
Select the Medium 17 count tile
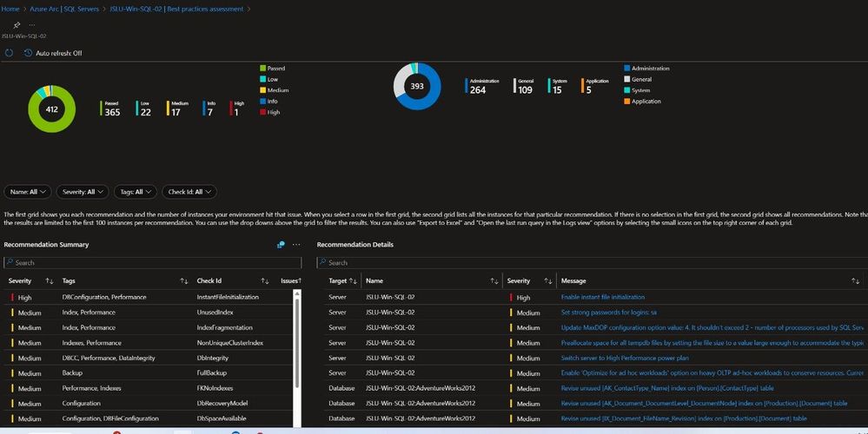click(177, 108)
